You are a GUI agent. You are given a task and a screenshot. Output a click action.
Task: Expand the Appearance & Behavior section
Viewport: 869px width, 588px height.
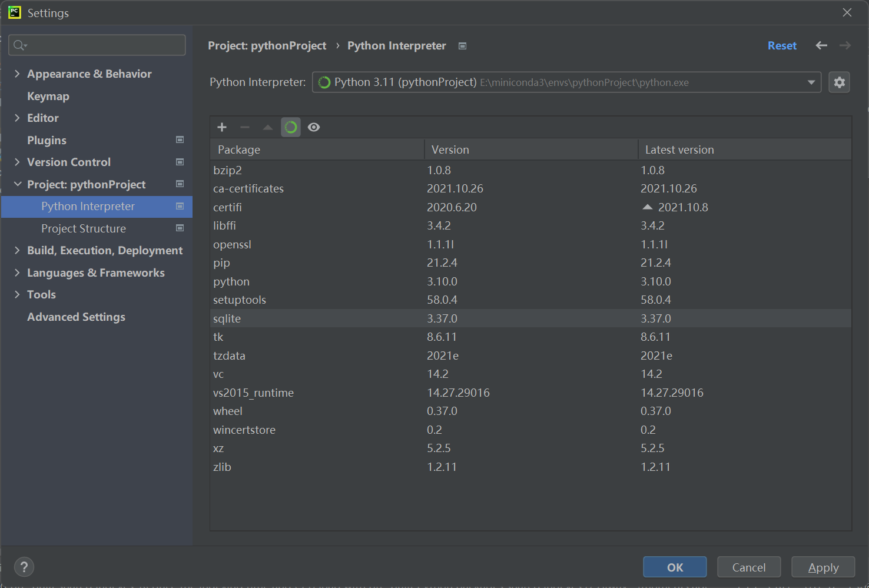tap(17, 74)
